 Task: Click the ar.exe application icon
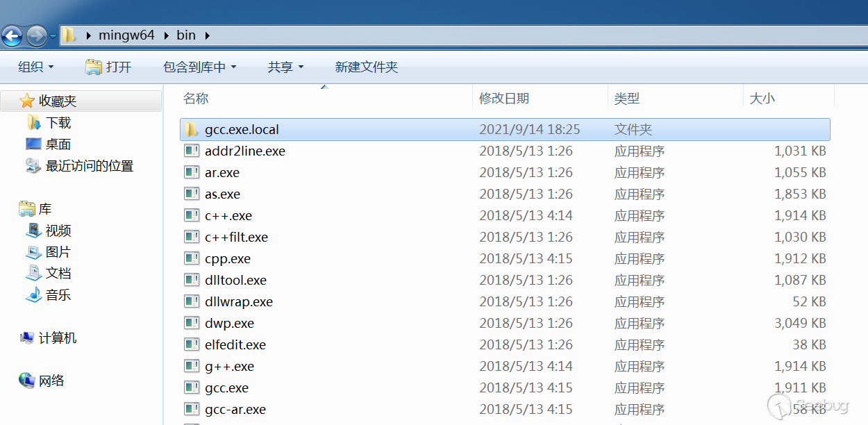[x=192, y=172]
